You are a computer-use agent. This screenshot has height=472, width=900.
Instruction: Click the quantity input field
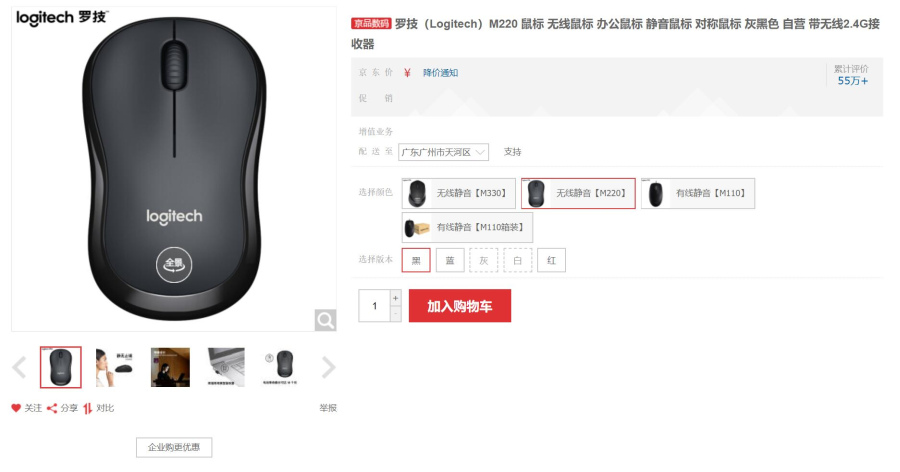(374, 305)
